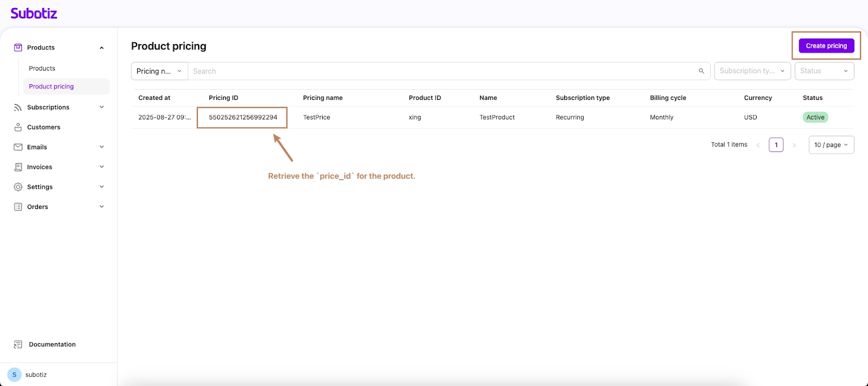
Task: Click the Products box icon in sidebar
Action: coord(18,48)
